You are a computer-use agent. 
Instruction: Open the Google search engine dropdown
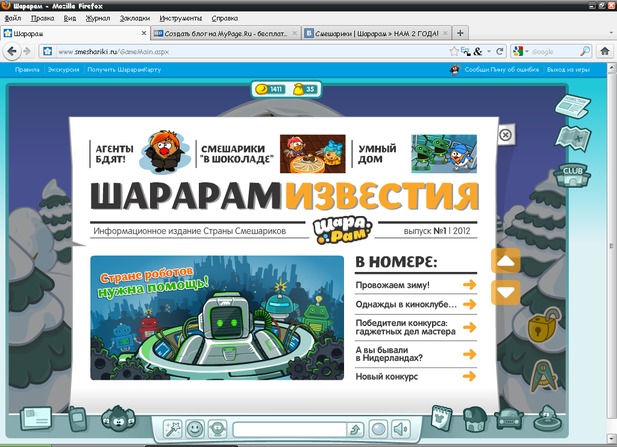[521, 51]
